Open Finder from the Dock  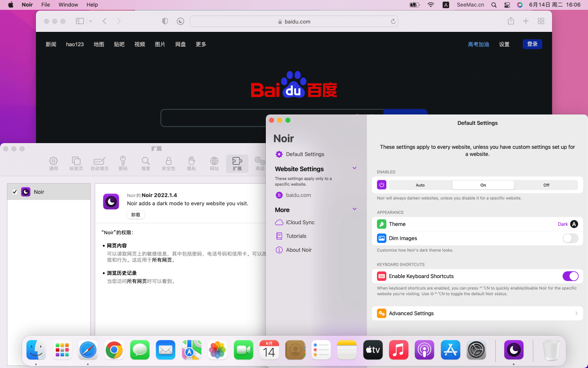[x=36, y=350]
